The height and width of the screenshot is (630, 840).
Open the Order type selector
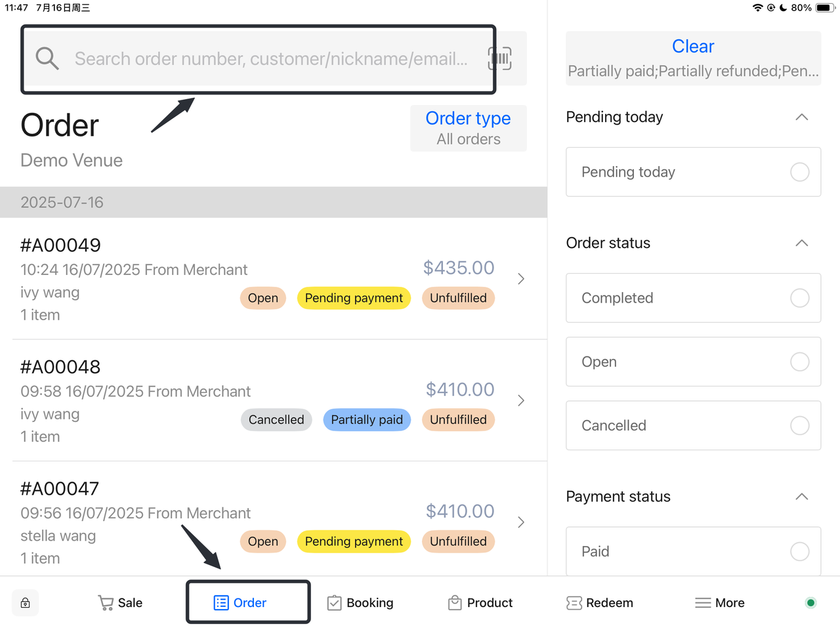click(x=468, y=128)
